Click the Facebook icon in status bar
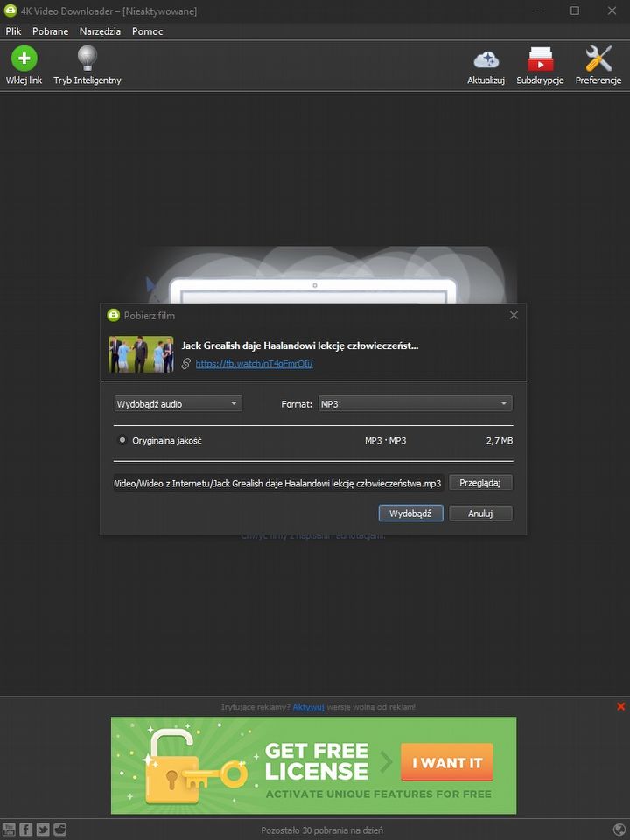 coord(26,829)
